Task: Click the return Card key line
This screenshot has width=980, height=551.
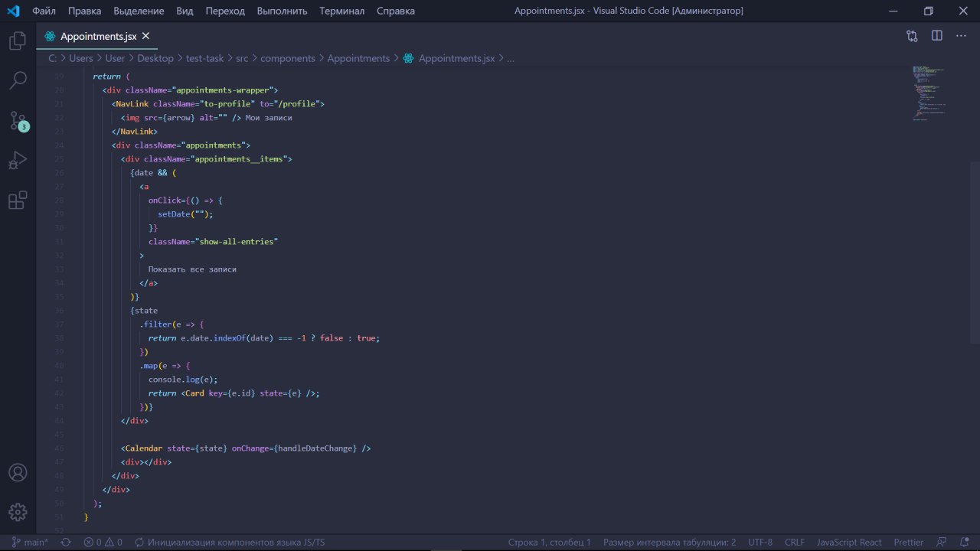Action: click(x=234, y=393)
